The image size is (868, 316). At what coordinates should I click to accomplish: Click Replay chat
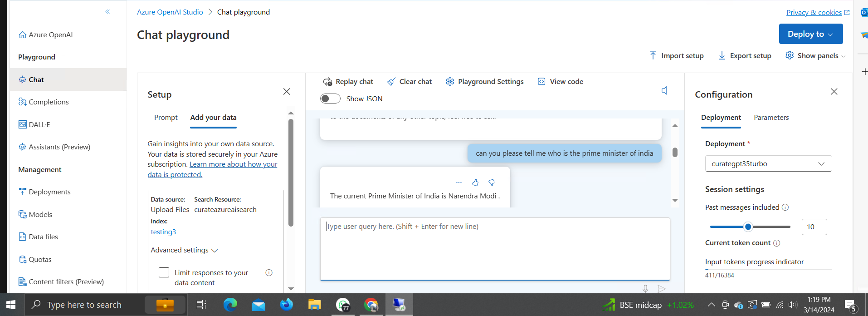click(x=348, y=82)
